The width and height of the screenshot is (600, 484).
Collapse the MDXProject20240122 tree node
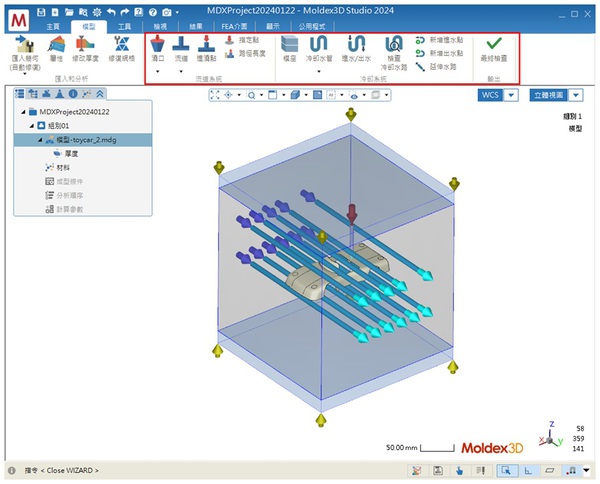tap(22, 112)
